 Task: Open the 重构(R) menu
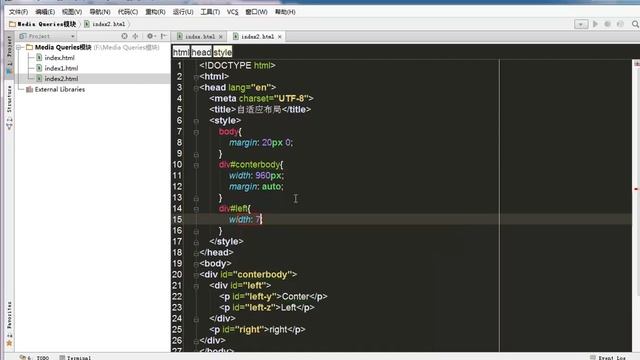[155, 12]
